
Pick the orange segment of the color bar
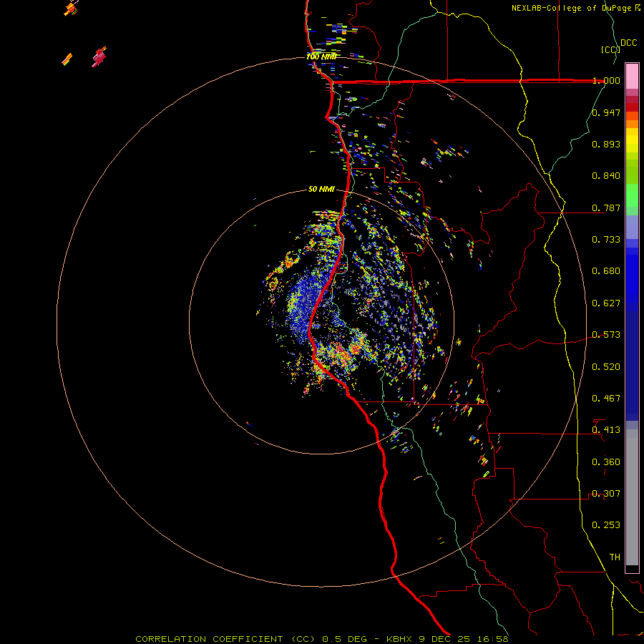tap(632, 120)
